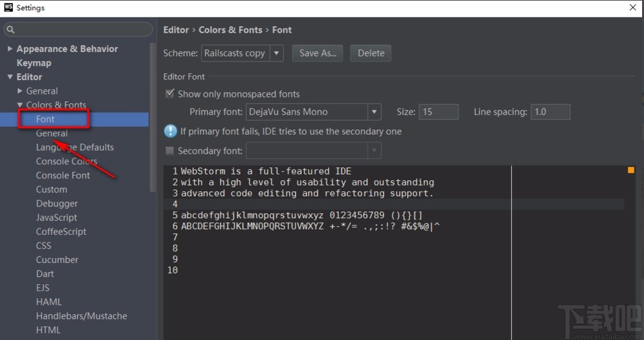The width and height of the screenshot is (644, 340).
Task: Open the Scheme dropdown Railscasts copy
Action: coord(242,53)
